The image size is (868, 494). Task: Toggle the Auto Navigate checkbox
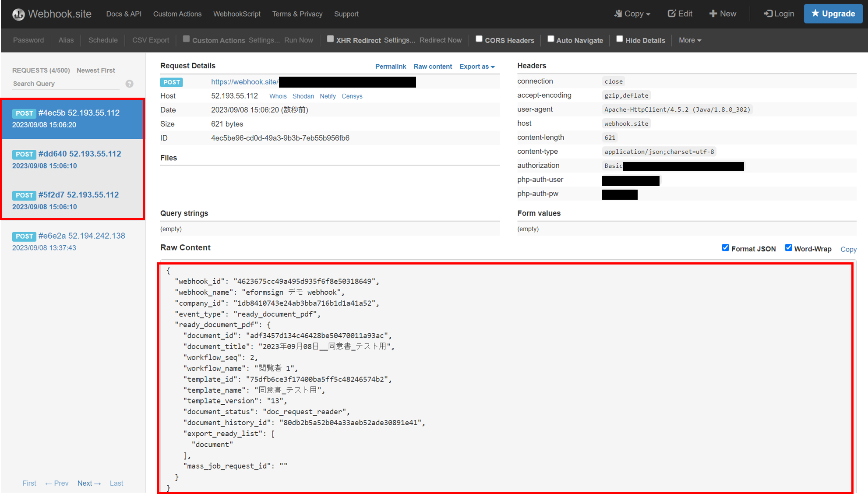tap(551, 39)
